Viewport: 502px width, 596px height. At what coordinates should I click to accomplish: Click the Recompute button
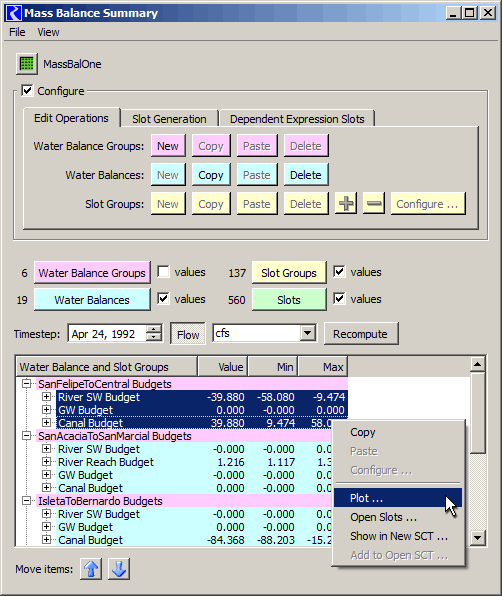[x=361, y=334]
